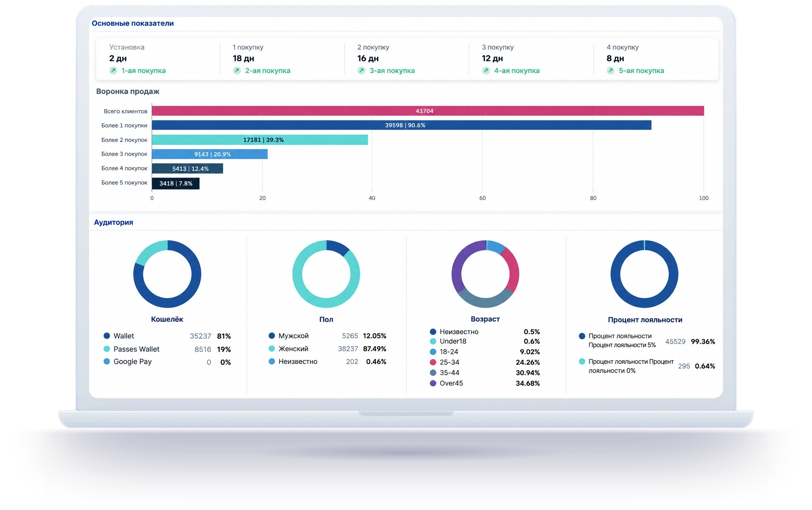Image resolution: width=812 pixels, height=510 pixels.
Task: Click the Passes Wallet legend dot
Action: tap(107, 349)
